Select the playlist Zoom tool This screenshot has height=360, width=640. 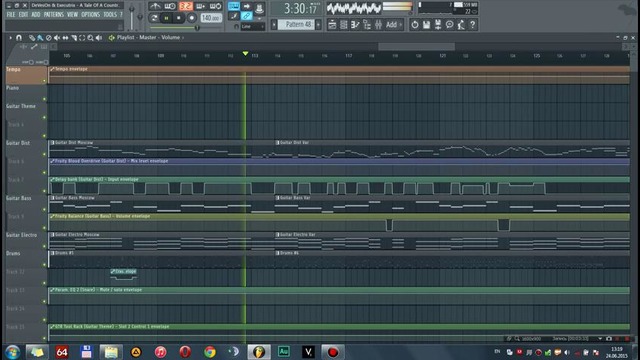[x=91, y=38]
